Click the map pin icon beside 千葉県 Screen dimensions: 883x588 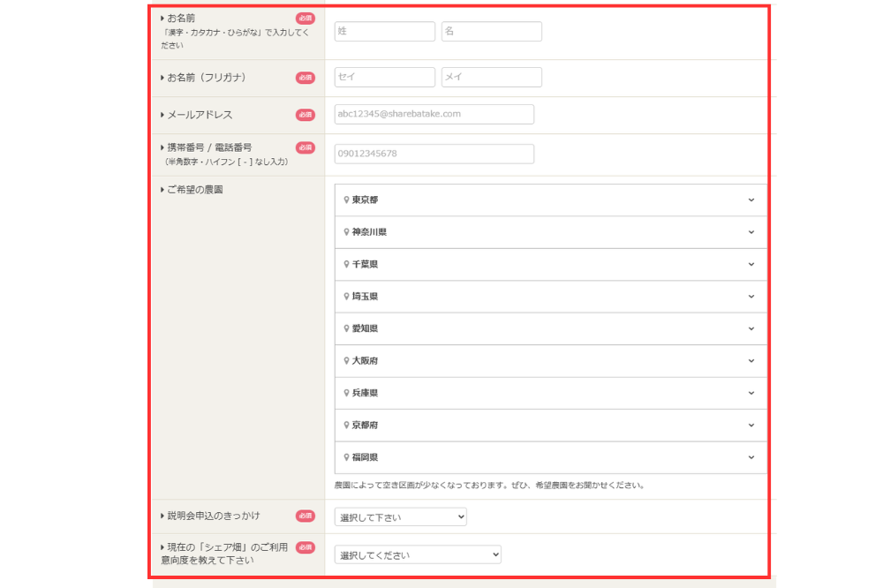coord(346,264)
